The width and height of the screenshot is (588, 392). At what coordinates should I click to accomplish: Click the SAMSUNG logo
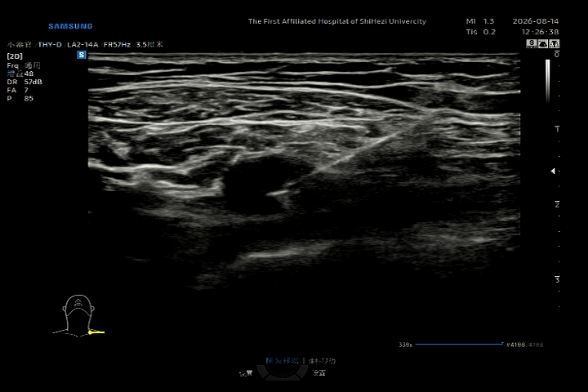coord(70,26)
